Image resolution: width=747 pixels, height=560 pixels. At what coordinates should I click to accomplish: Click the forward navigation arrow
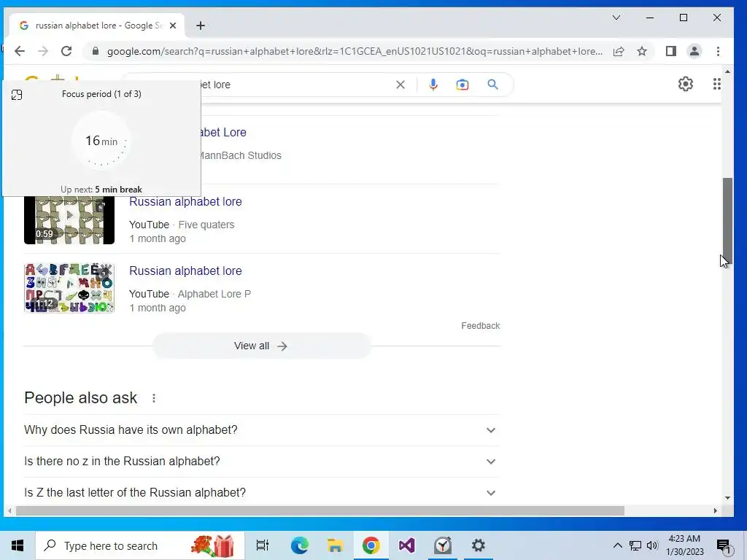coord(43,51)
